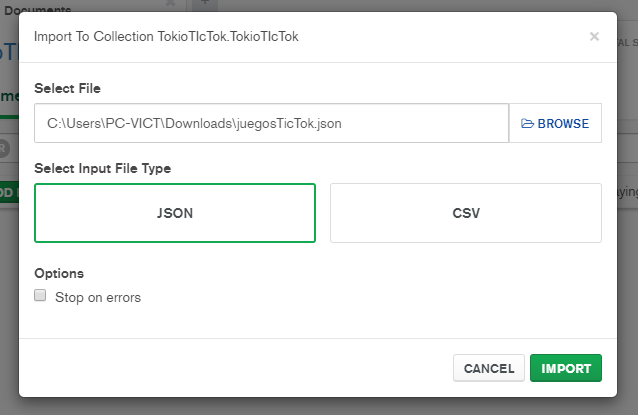This screenshot has width=638, height=415.
Task: Click the grey circular icon at the left edge
Action: coord(4,149)
